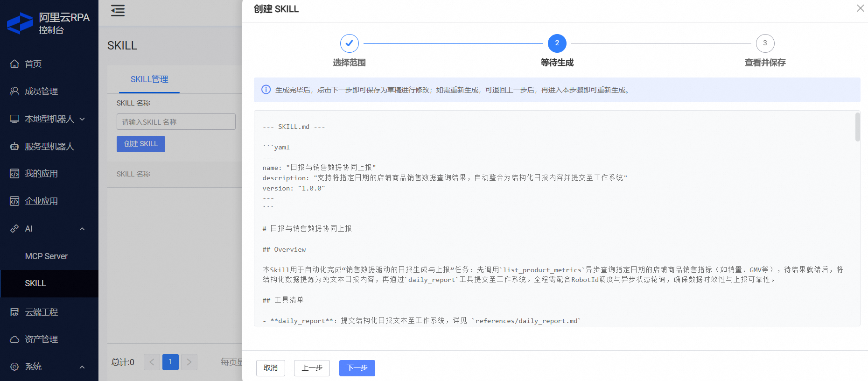
Task: Expand the 本地型机器人 submenu chevron
Action: click(82, 119)
